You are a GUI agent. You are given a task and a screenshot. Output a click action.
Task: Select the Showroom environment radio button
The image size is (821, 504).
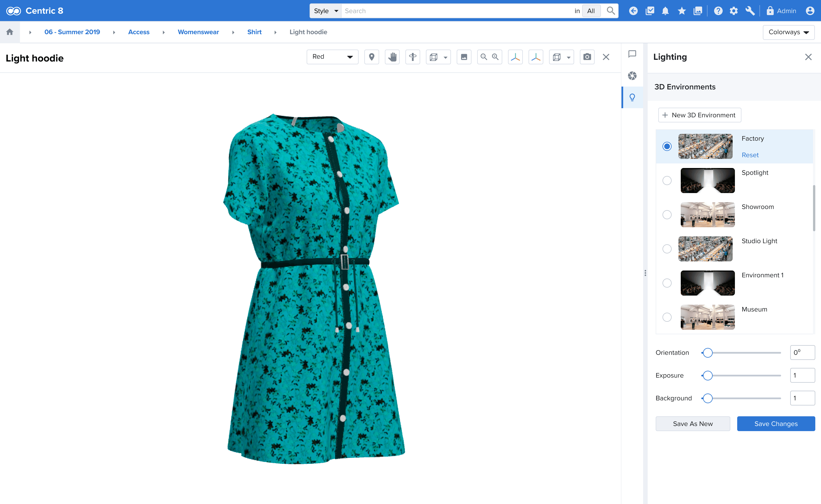(666, 215)
